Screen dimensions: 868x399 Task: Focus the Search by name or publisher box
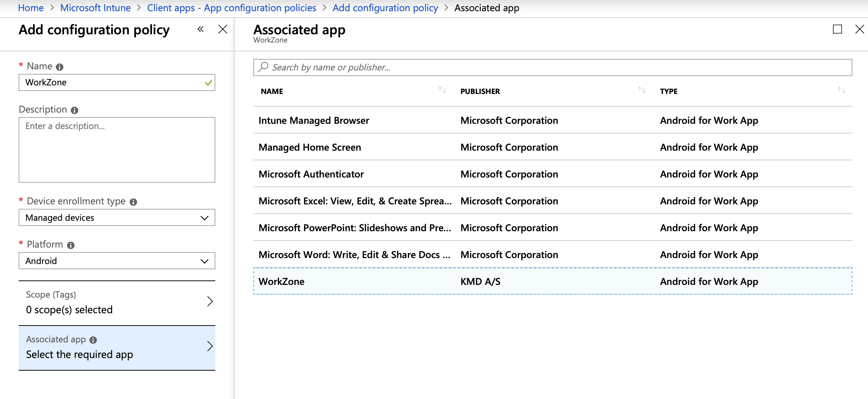pyautogui.click(x=553, y=67)
